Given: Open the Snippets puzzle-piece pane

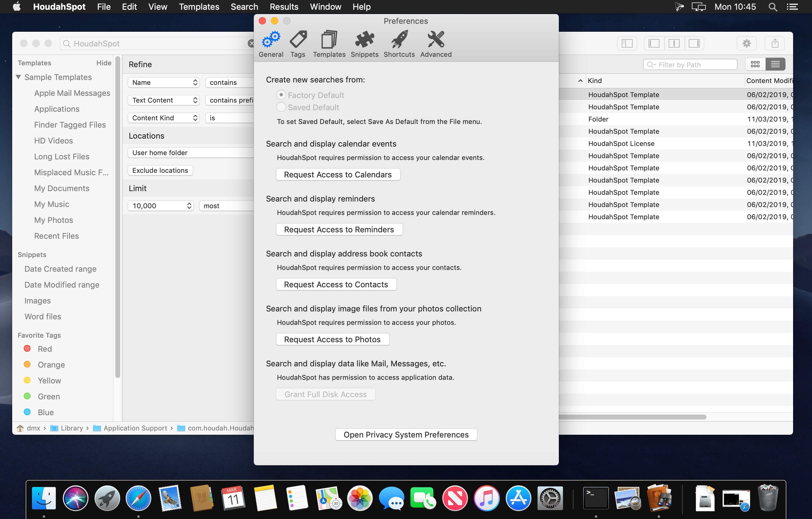Looking at the screenshot, I should pos(364,45).
